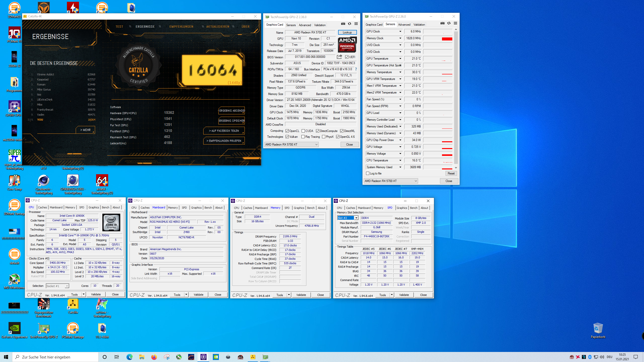The height and width of the screenshot is (362, 644).
Task: Open the Cinebench shortcut icon
Action: pos(44,184)
